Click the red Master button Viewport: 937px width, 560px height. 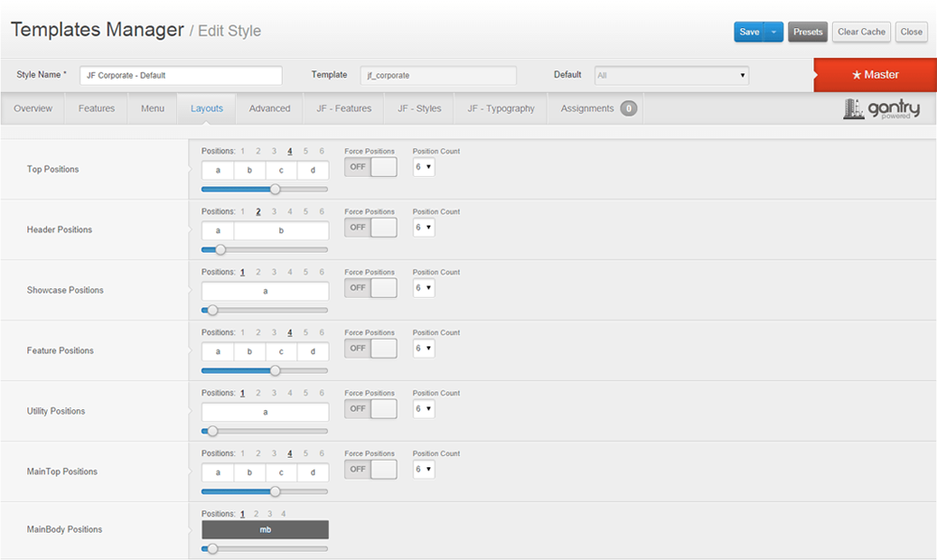(875, 75)
